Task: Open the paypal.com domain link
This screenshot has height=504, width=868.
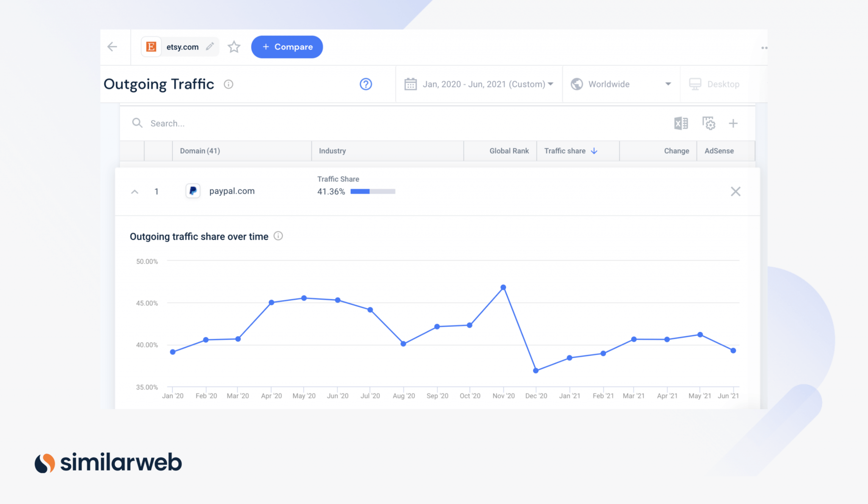Action: point(232,191)
